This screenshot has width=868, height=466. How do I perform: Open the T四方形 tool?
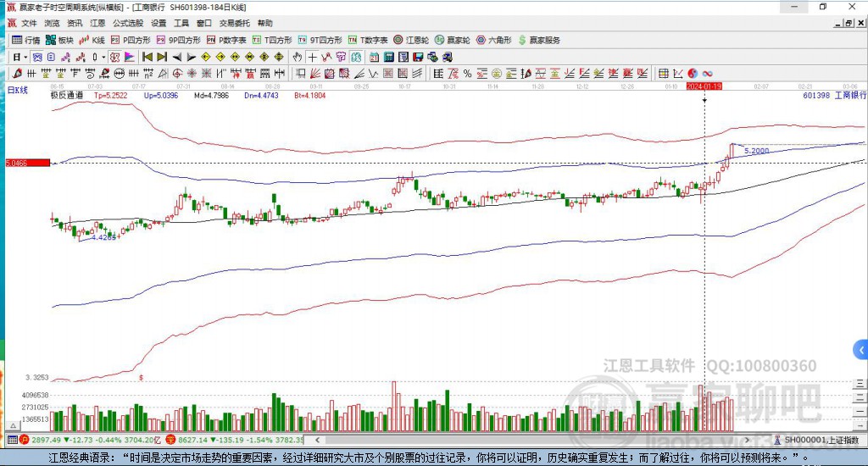[x=272, y=40]
